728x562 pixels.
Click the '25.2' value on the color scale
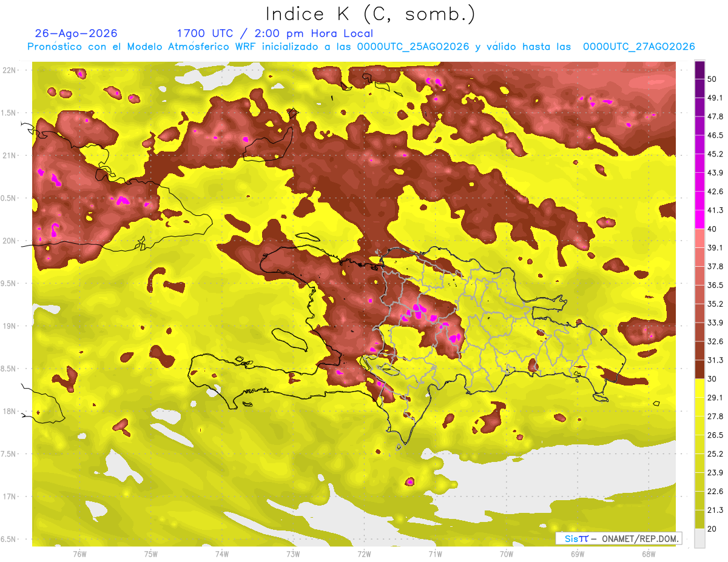(715, 454)
